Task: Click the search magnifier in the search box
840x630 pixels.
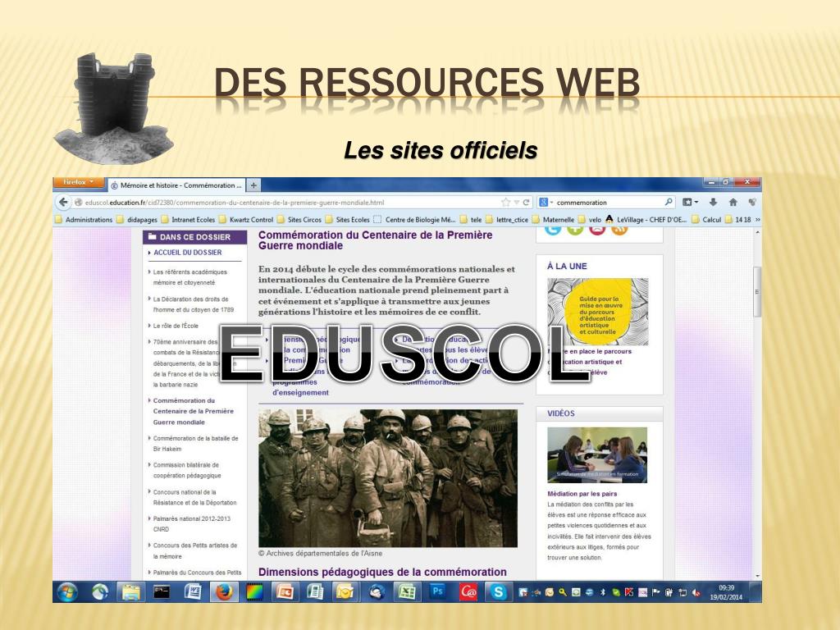Action: coord(669,202)
